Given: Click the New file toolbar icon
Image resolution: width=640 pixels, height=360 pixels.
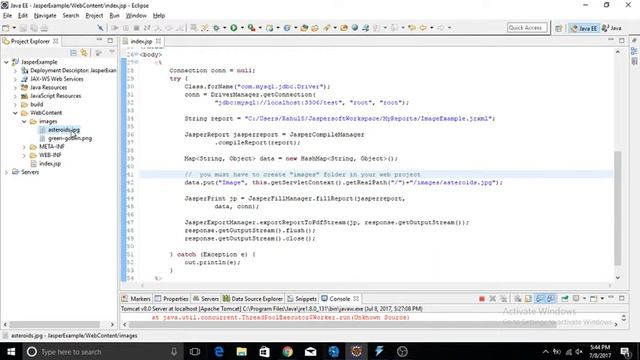Looking at the screenshot, I should 6,28.
